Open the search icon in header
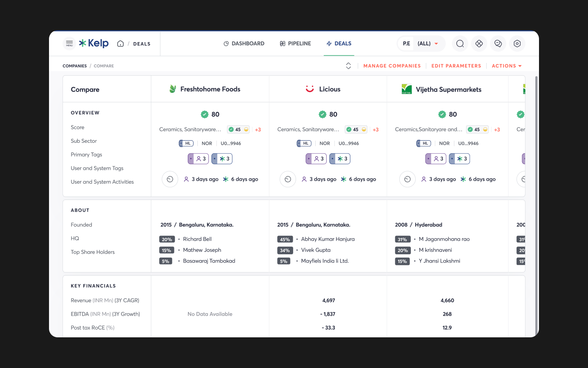 (460, 44)
